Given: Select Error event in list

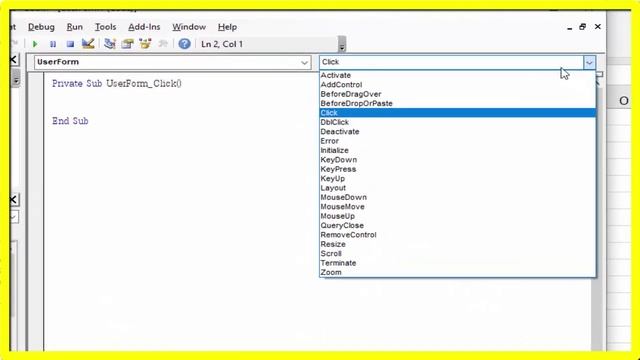Looking at the screenshot, I should 458,141.
